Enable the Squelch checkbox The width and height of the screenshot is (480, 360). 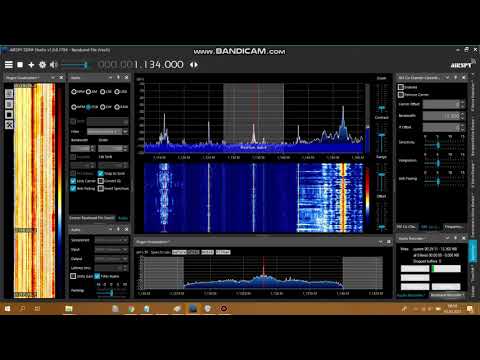(73, 157)
